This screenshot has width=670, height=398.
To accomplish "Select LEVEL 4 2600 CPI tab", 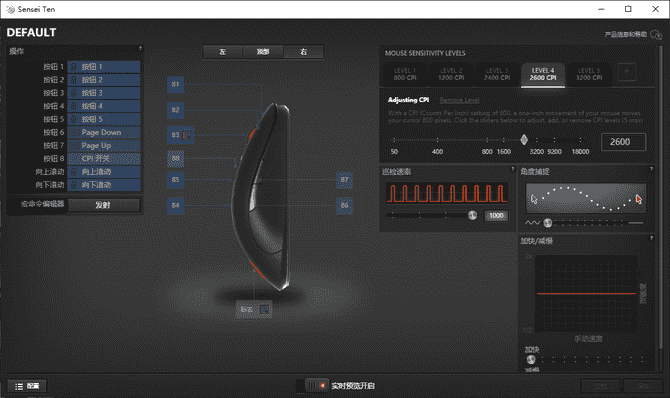I will tap(543, 74).
